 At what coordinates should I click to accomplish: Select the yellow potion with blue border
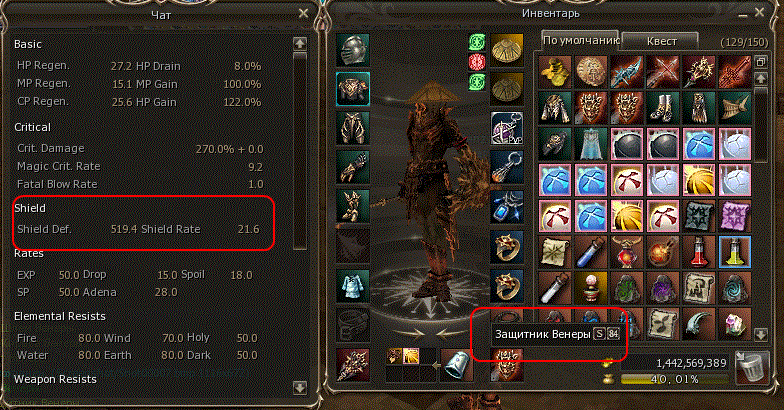735,252
